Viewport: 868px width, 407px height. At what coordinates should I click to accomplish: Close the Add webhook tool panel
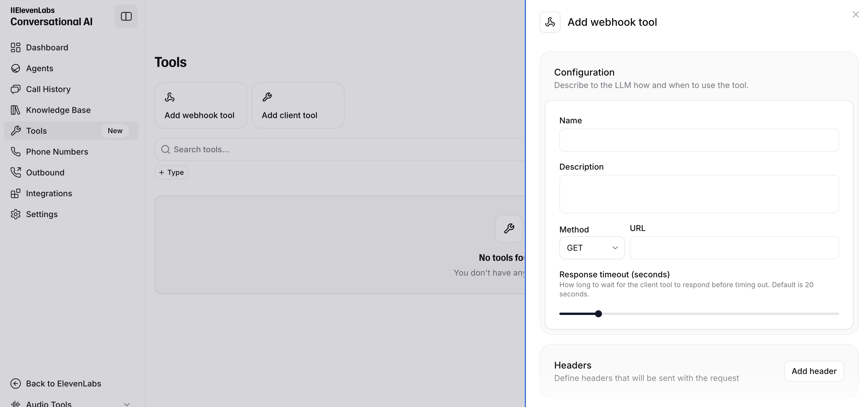click(856, 14)
